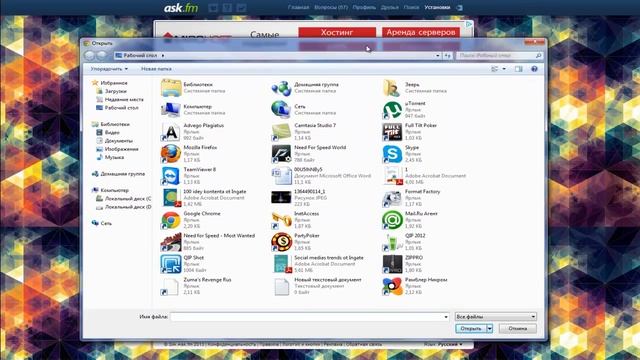
Task: Select the Google Chrome shortcut icon
Action: click(x=171, y=220)
